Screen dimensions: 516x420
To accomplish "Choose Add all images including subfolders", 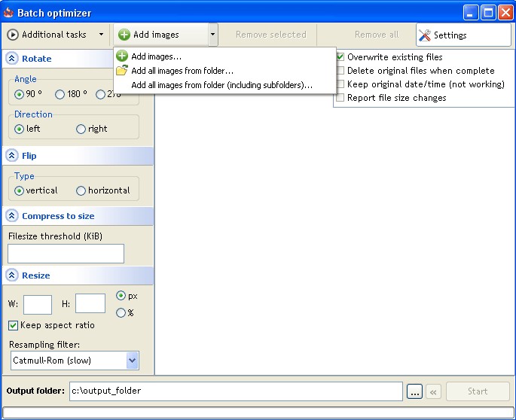I will [x=221, y=85].
